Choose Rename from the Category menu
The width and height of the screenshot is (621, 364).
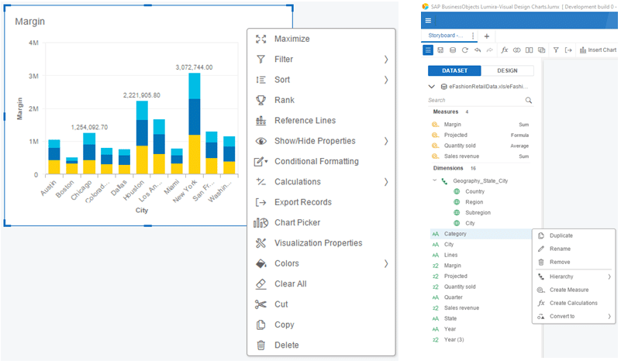pos(574,249)
